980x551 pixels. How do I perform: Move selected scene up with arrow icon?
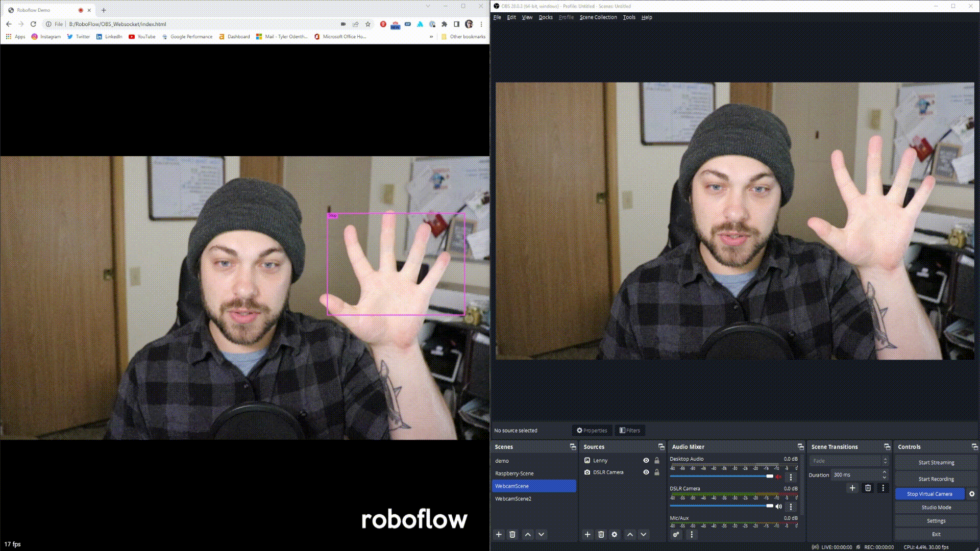coord(528,534)
